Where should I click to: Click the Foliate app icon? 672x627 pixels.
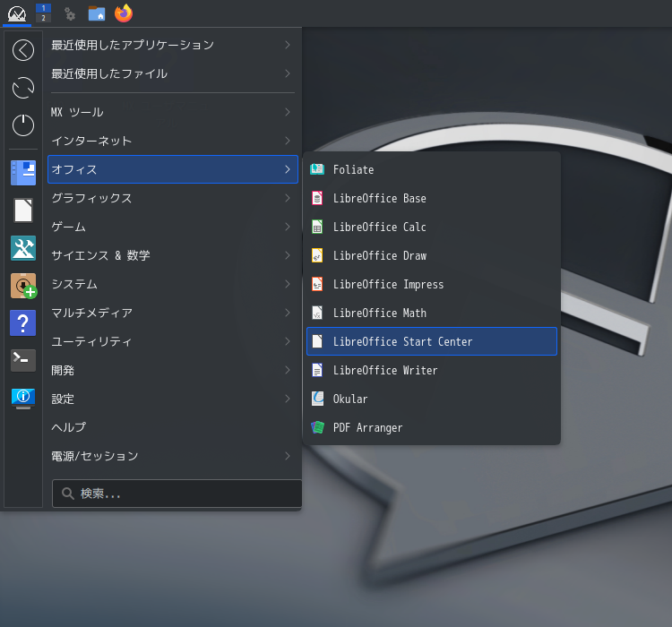click(x=317, y=169)
